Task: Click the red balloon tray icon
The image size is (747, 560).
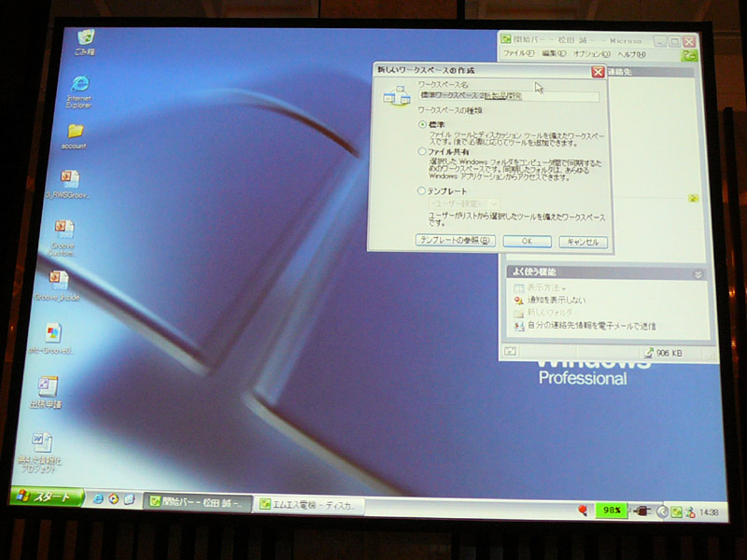Action: point(582,510)
